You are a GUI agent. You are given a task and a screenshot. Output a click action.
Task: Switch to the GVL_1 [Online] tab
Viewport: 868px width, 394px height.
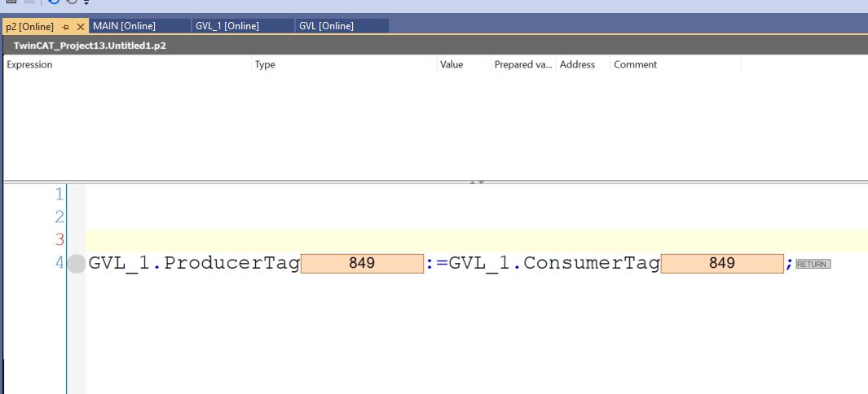pyautogui.click(x=243, y=26)
